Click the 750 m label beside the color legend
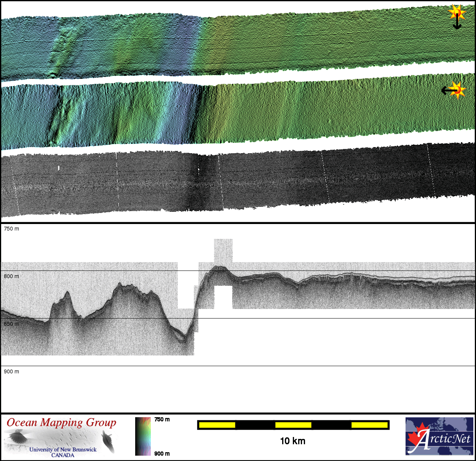 coord(162,419)
